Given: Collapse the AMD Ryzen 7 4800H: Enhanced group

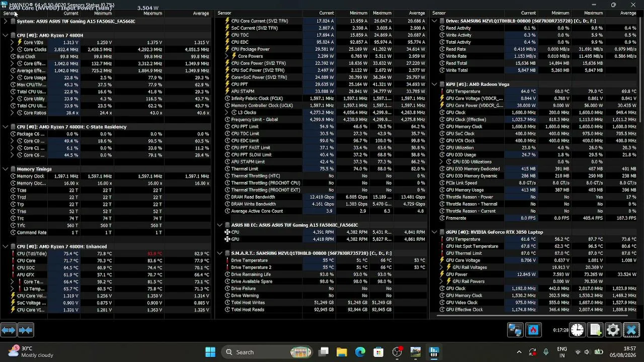Looking at the screenshot, I should (x=5, y=246).
